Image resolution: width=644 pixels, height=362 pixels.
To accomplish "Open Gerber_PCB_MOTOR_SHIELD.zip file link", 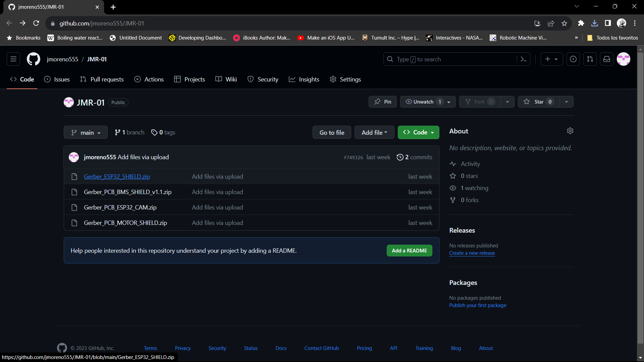I will [125, 223].
